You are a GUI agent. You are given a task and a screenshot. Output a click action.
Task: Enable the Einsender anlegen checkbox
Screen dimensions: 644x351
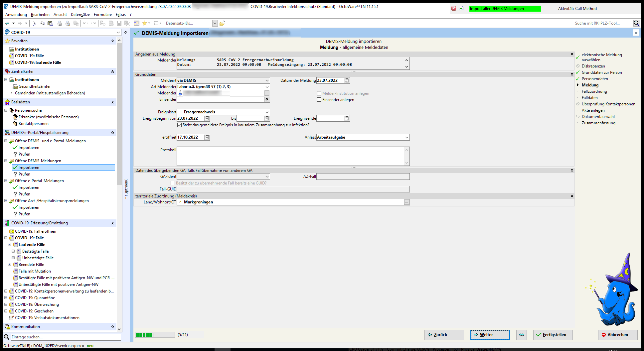tap(319, 100)
